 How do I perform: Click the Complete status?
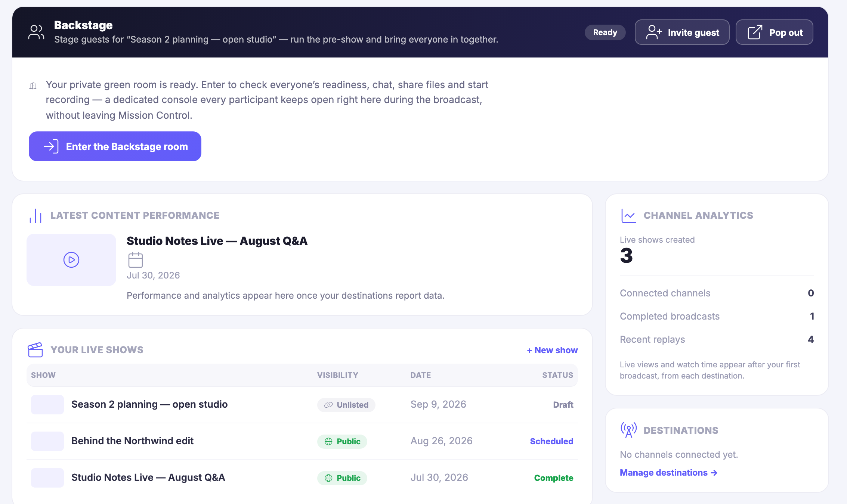pos(554,478)
